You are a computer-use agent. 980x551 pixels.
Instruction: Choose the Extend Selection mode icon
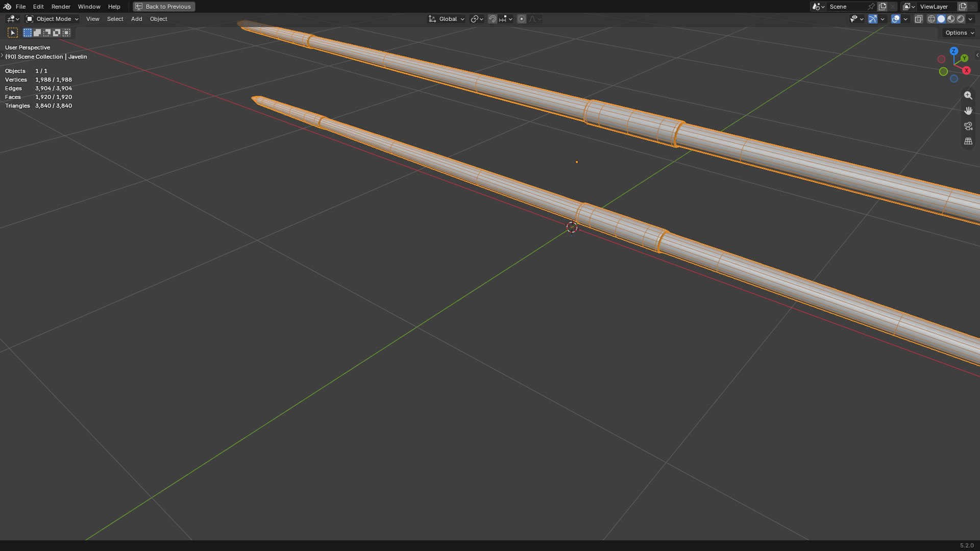(37, 33)
